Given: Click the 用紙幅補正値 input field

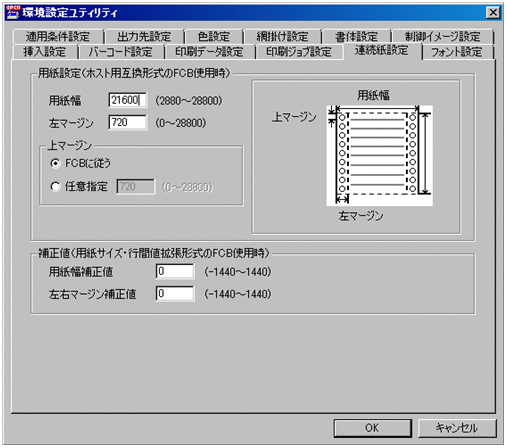Looking at the screenshot, I should tap(175, 271).
